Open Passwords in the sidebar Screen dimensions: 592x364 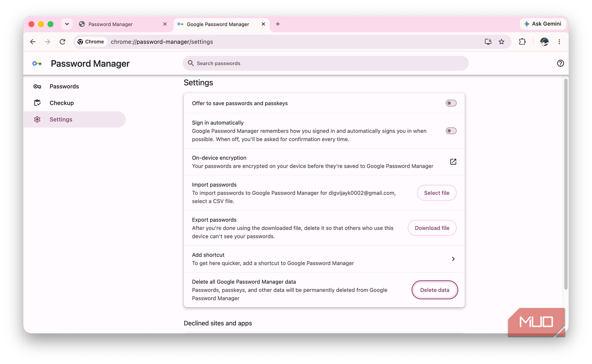(75, 86)
